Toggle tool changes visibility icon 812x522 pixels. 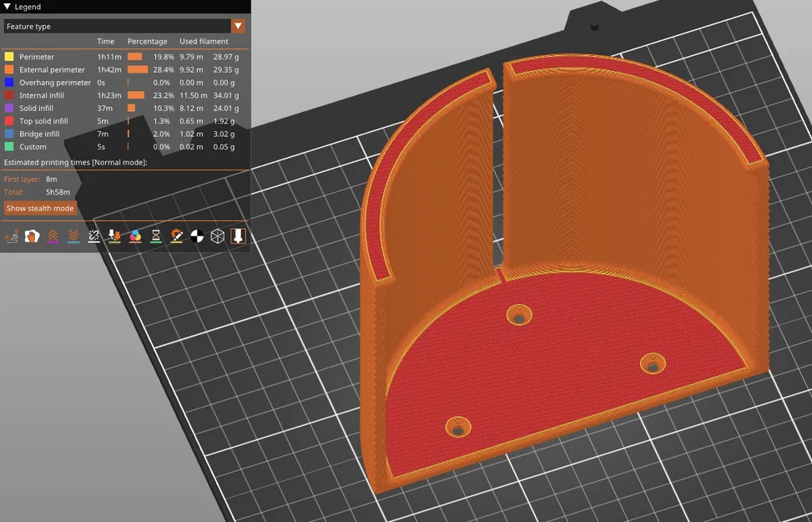click(114, 236)
